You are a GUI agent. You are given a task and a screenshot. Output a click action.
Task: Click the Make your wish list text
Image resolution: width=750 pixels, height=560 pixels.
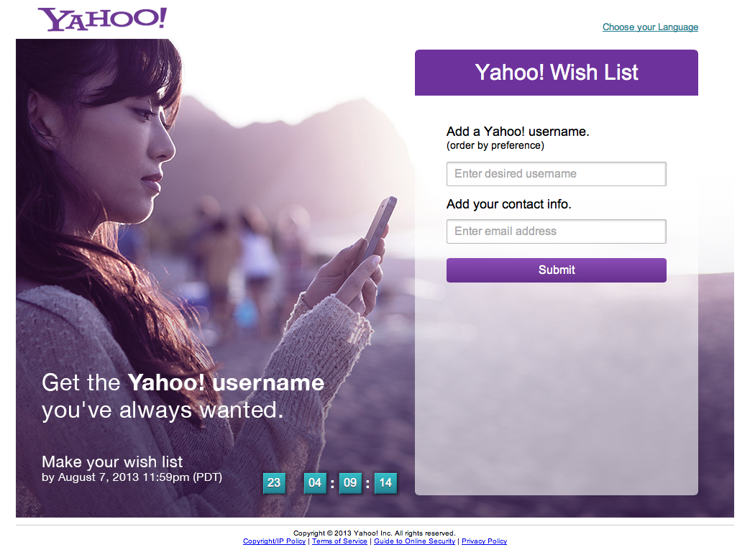coord(112,462)
